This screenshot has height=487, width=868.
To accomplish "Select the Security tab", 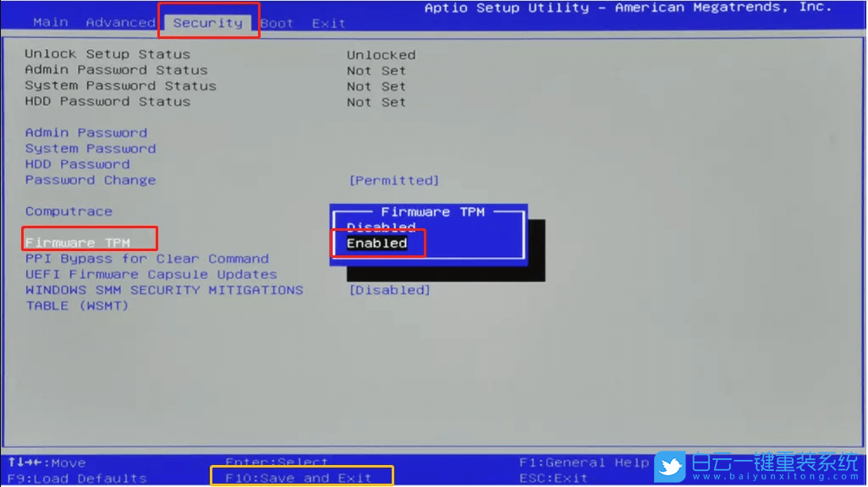I will (208, 22).
